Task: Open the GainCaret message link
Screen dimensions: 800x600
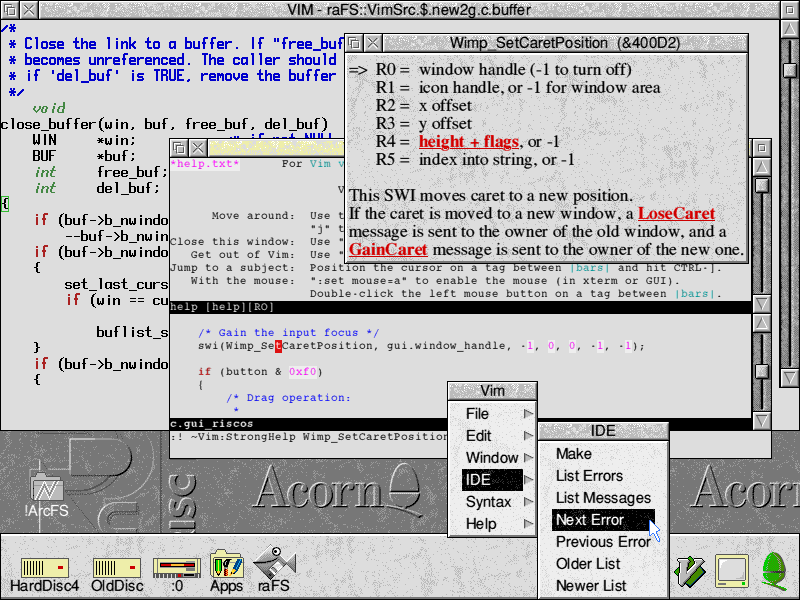Action: coord(388,249)
